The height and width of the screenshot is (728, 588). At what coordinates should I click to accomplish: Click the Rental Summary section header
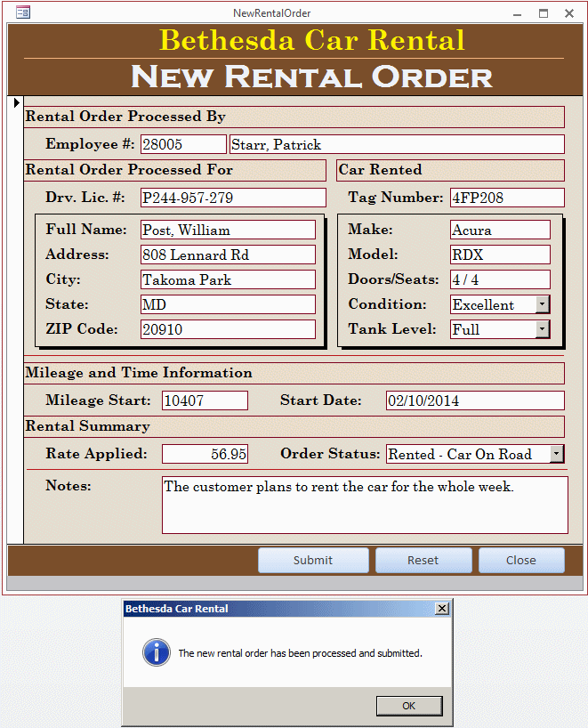click(x=294, y=426)
